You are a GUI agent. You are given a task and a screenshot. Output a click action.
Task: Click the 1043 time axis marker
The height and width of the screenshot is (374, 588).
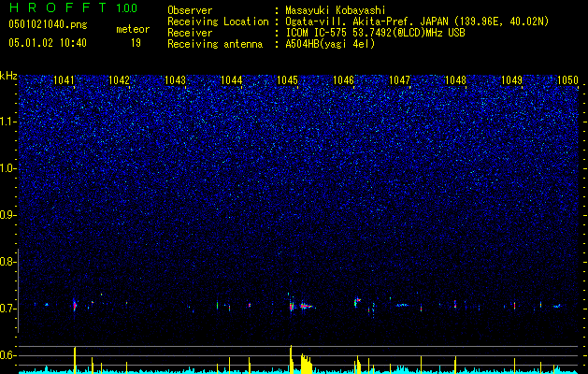click(175, 80)
